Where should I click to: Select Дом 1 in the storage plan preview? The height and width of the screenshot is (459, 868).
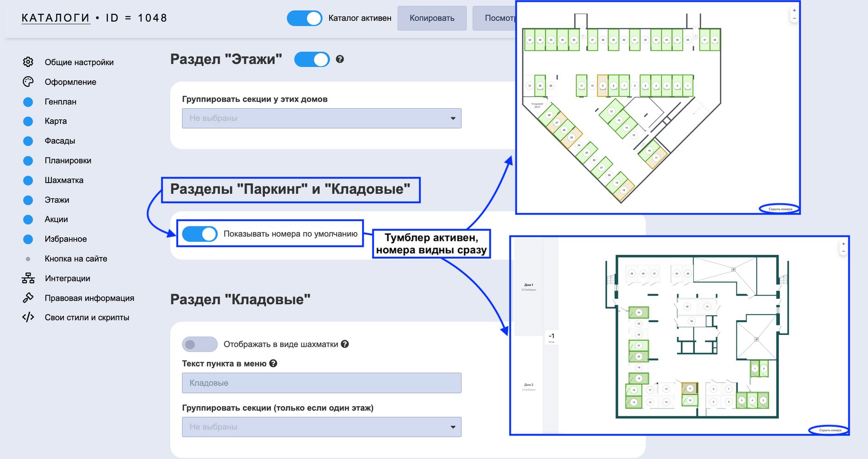coord(529,287)
